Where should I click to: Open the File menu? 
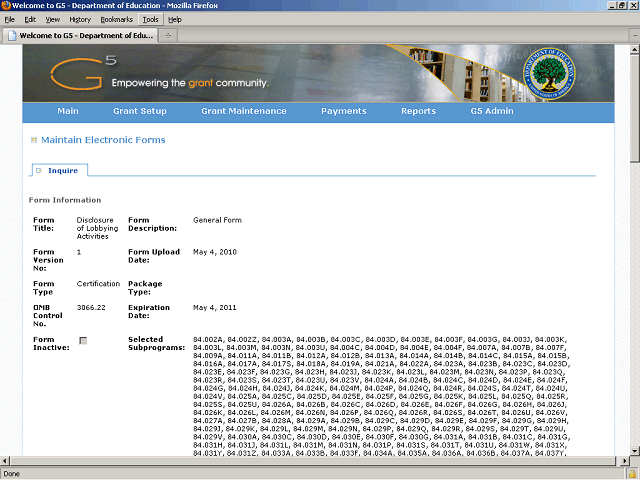pos(9,20)
